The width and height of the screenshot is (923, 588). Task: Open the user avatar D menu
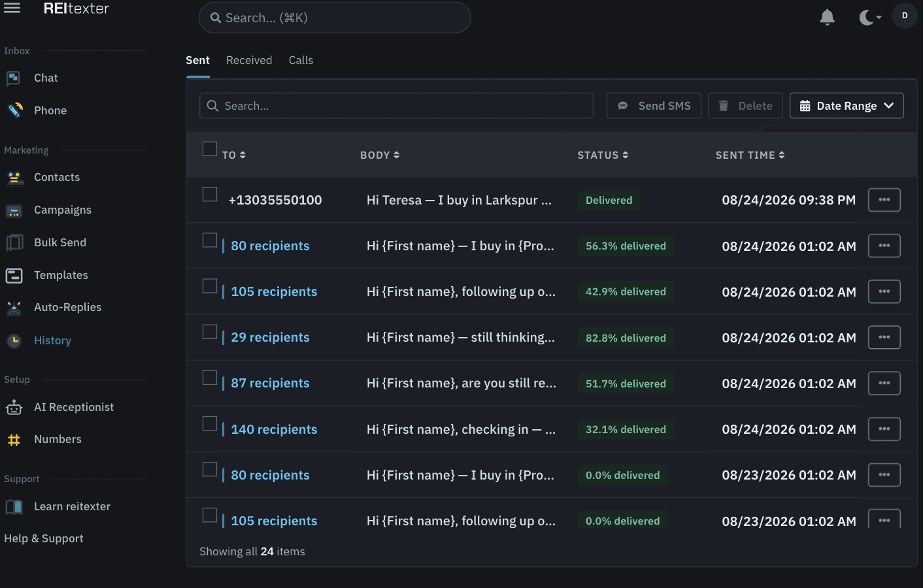pyautogui.click(x=905, y=16)
